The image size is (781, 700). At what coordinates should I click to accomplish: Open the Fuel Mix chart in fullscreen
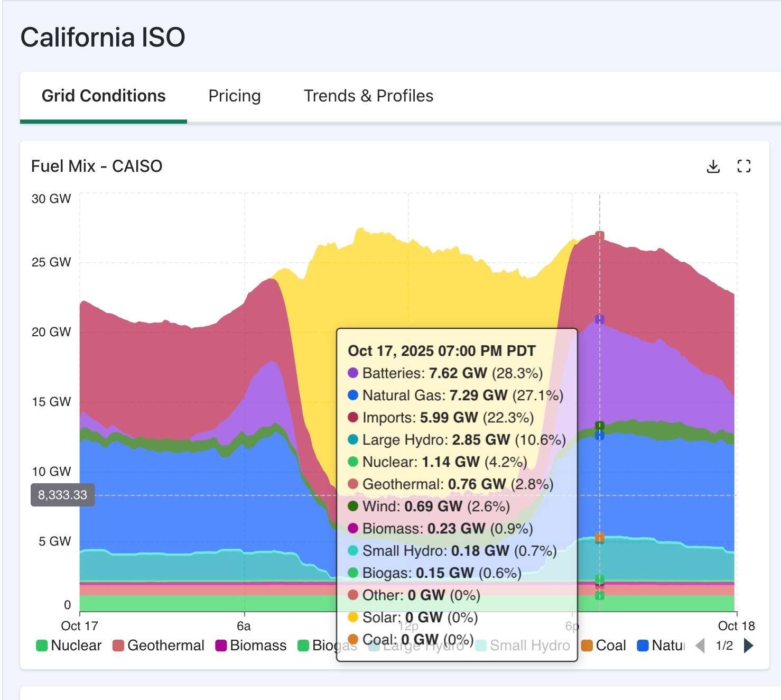[x=743, y=167]
